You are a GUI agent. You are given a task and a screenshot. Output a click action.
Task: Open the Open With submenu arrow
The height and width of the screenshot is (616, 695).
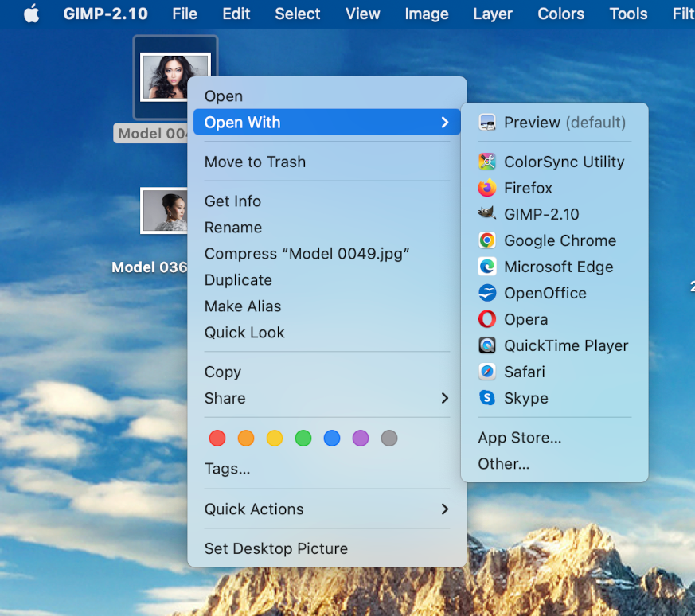point(446,122)
